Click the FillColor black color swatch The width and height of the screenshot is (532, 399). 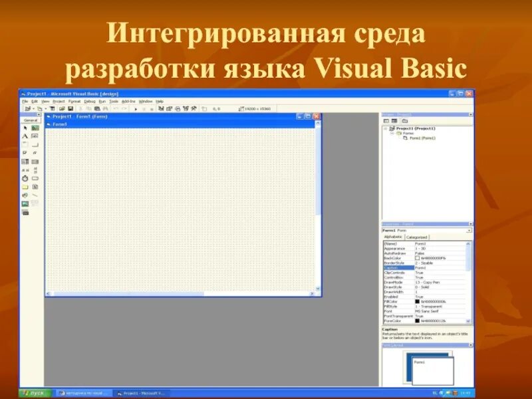pos(418,301)
